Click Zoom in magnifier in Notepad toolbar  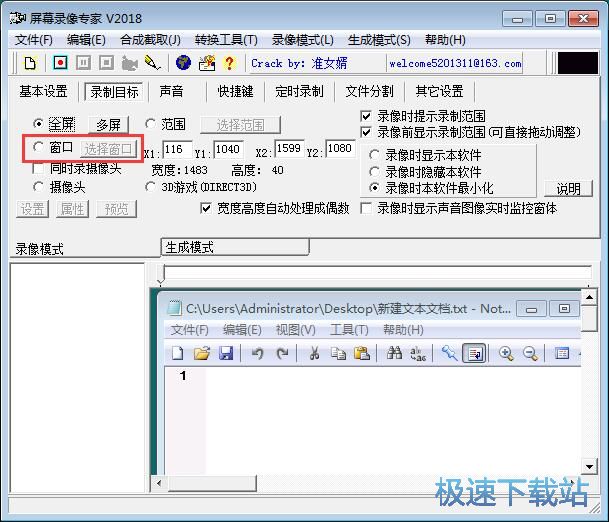click(506, 353)
